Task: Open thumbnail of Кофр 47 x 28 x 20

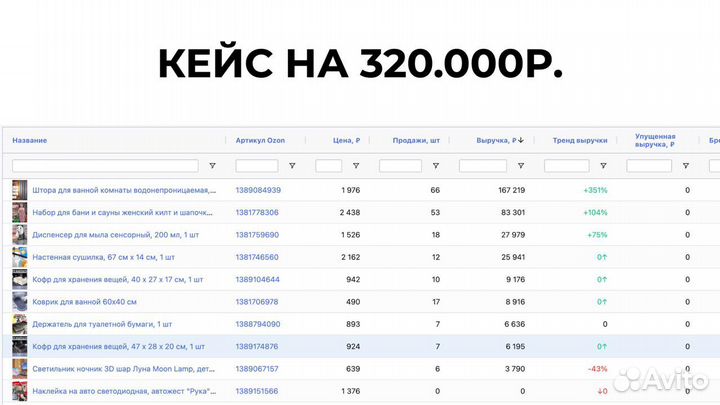Action: tap(19, 347)
